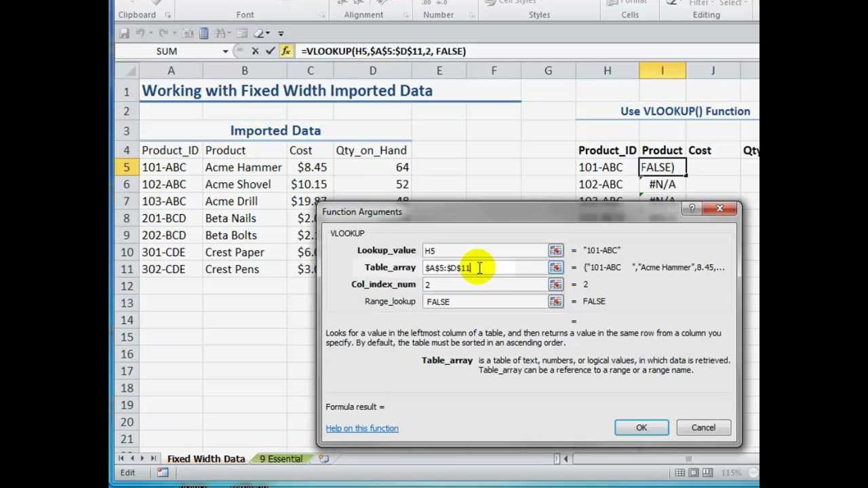
Task: Open the Name Box dropdown arrow
Action: pos(225,52)
